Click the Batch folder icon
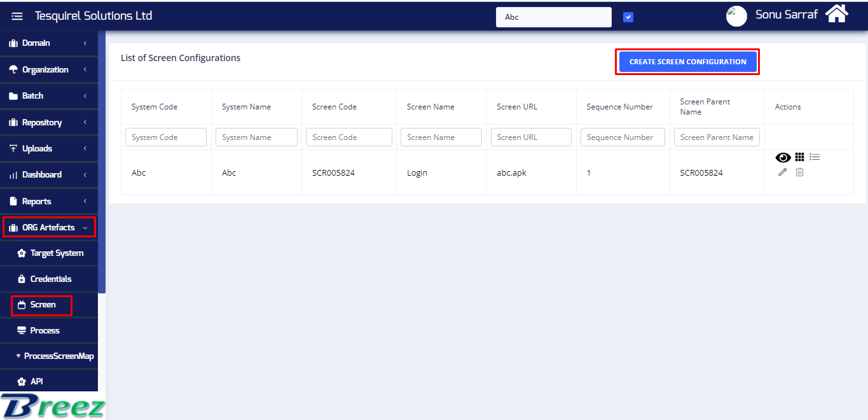 13,96
